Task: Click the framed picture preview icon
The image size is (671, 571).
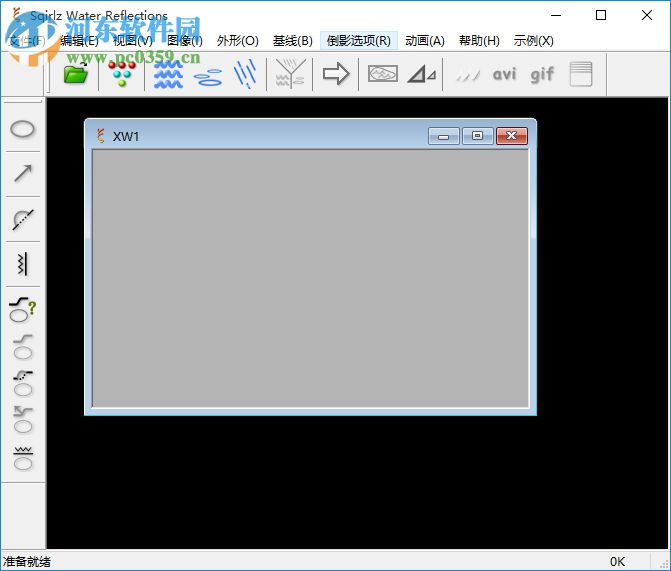Action: (x=383, y=74)
